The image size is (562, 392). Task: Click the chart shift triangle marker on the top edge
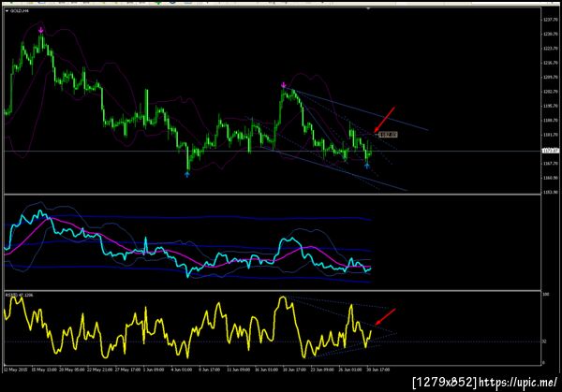point(369,8)
